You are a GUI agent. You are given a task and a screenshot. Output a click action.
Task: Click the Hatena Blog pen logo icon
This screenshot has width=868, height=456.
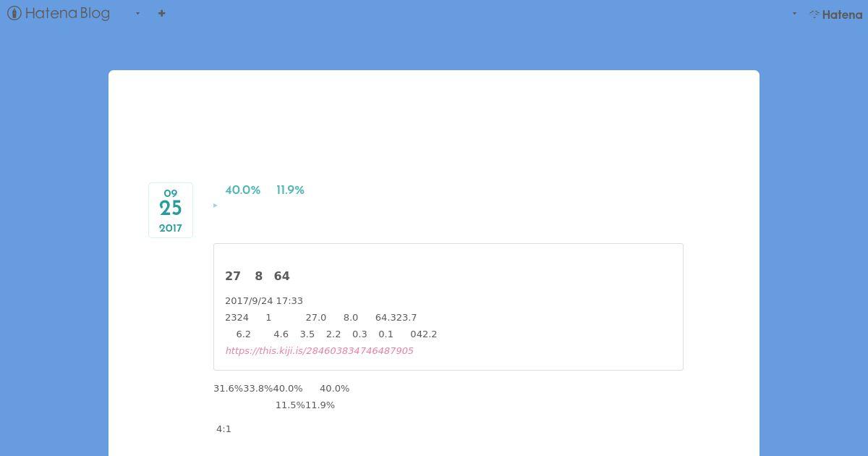pos(14,13)
